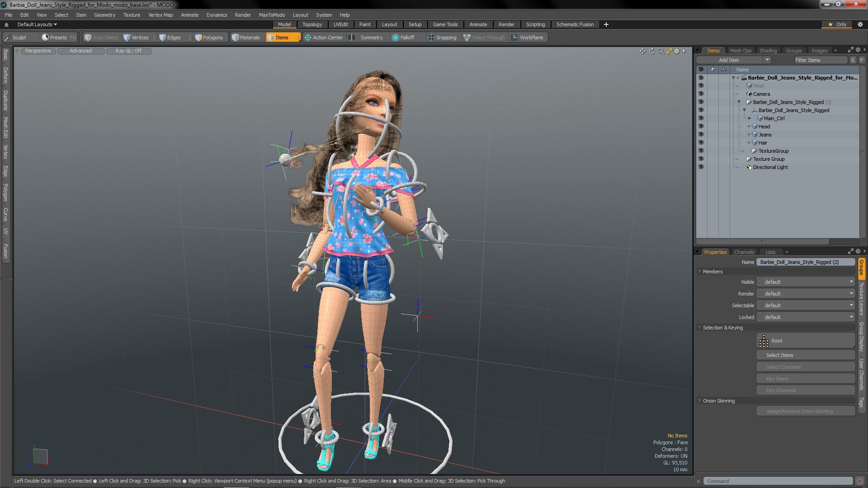
Task: Click the Camera item in the list
Action: coord(761,94)
